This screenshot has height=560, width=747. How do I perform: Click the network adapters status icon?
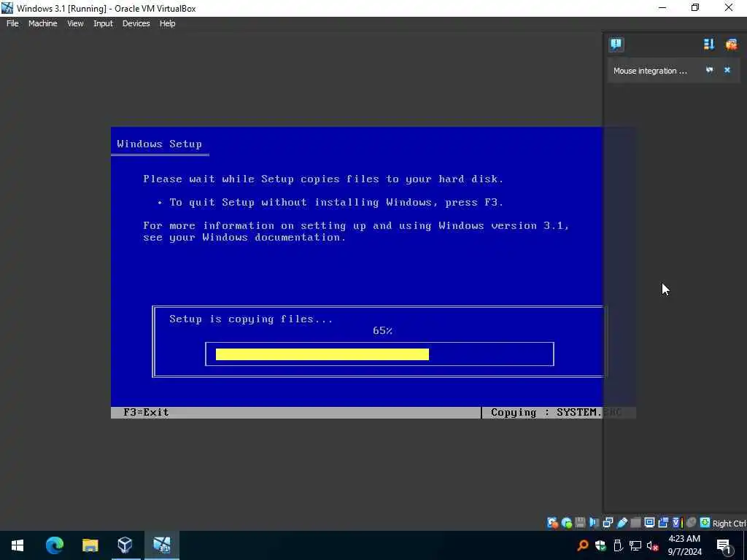pyautogui.click(x=608, y=523)
